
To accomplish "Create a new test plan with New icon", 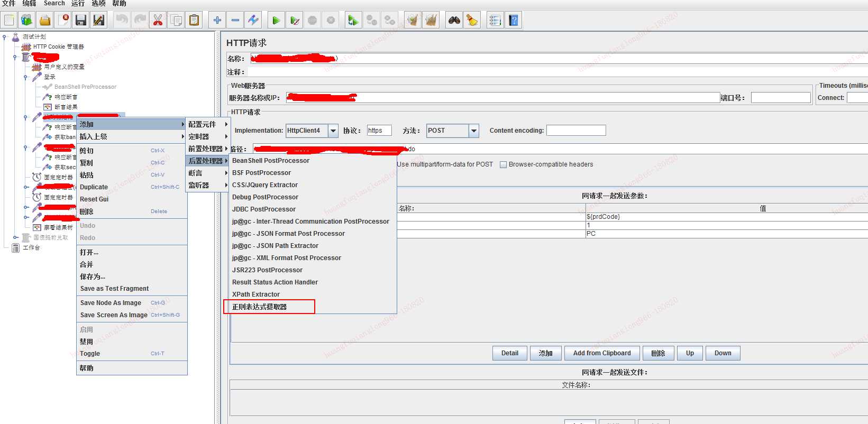I will (9, 20).
